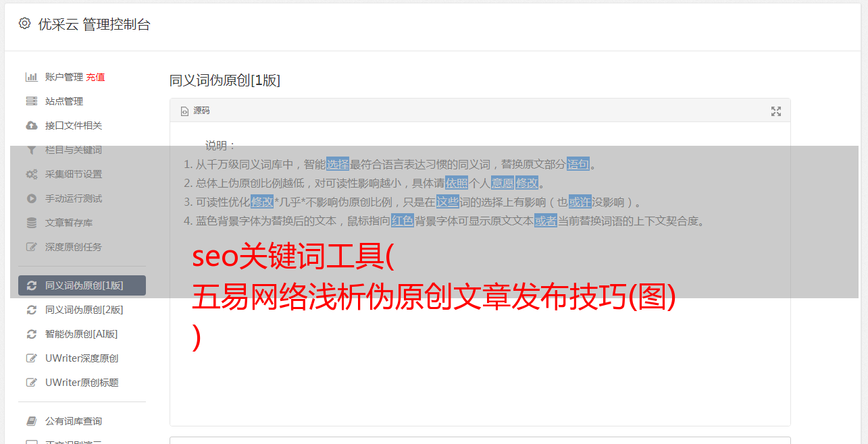
Task: Open 公有词库查询 book icon
Action: (32, 421)
